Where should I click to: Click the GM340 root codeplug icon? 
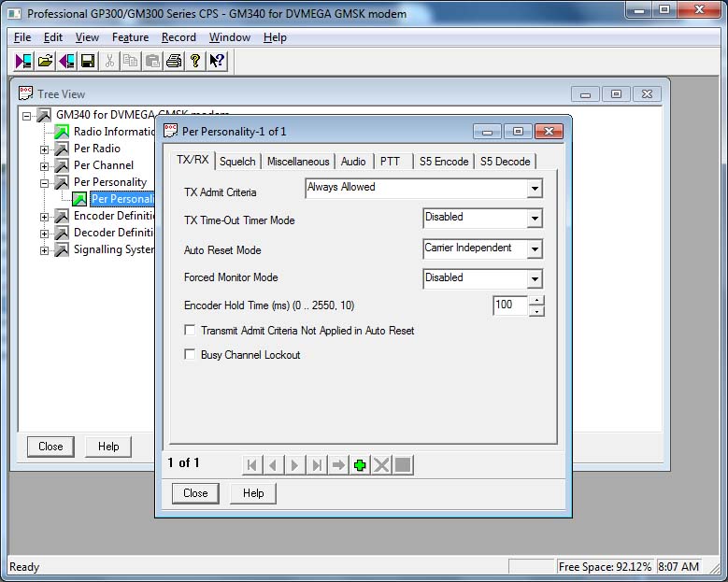pos(44,115)
